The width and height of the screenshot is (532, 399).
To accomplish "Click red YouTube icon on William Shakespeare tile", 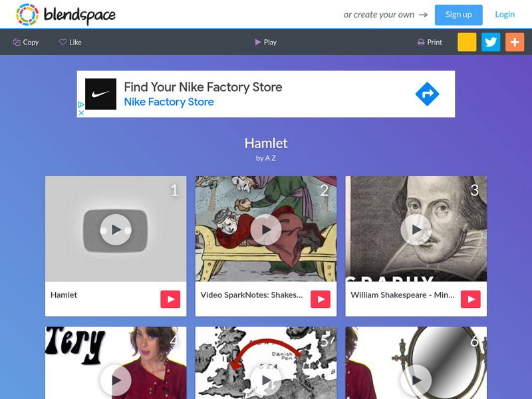I will coord(471,299).
